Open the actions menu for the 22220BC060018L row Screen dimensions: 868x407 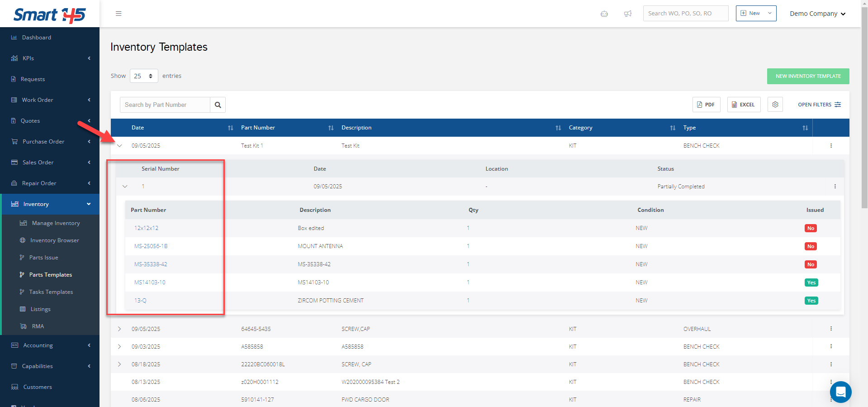(x=831, y=364)
